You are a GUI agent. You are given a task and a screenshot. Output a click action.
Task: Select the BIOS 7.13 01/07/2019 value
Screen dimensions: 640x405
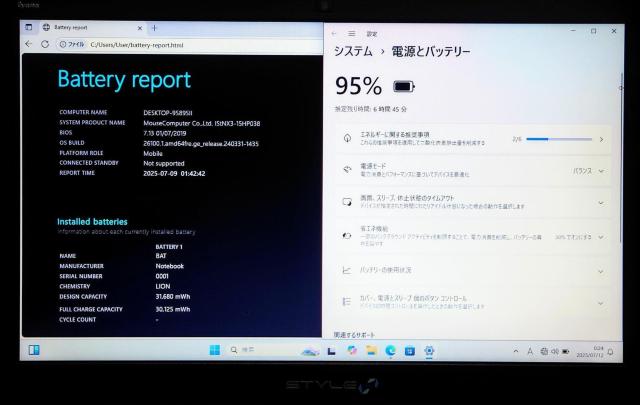[164, 133]
